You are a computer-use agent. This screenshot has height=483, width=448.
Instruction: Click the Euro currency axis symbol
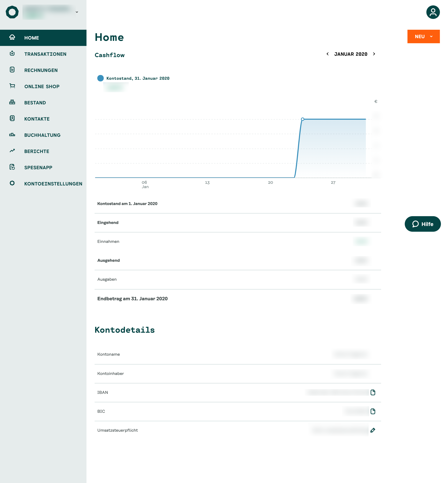376,101
